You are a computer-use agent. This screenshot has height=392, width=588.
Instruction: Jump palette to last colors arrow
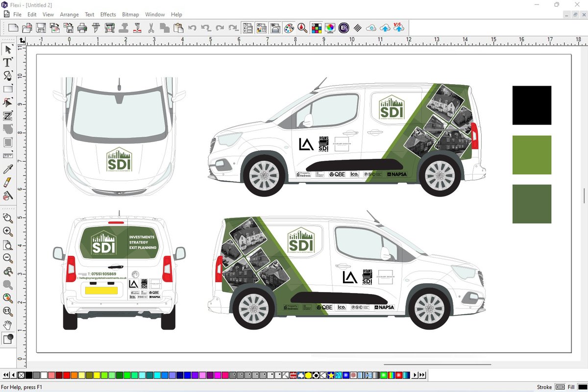point(422,375)
